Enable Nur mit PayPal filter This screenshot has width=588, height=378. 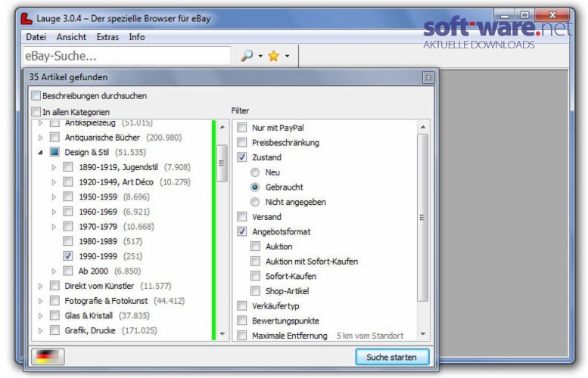pyautogui.click(x=242, y=128)
